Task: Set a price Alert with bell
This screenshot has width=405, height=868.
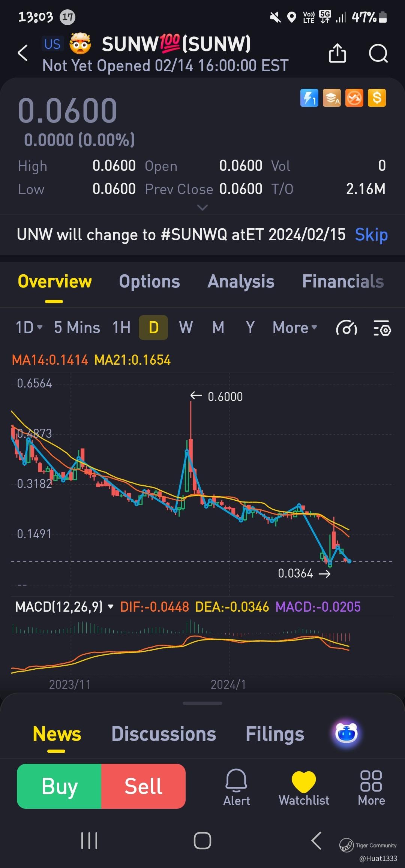Action: pos(237,787)
